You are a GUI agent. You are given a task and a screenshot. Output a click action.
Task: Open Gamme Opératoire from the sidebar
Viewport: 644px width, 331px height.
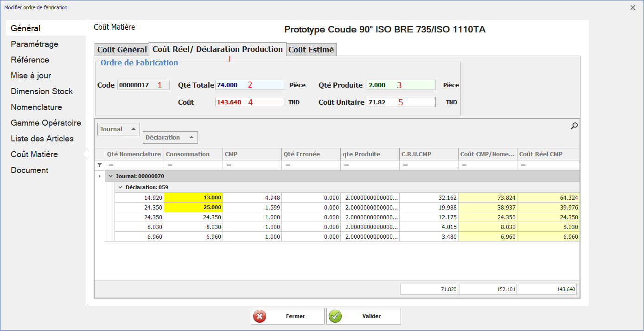[x=46, y=123]
